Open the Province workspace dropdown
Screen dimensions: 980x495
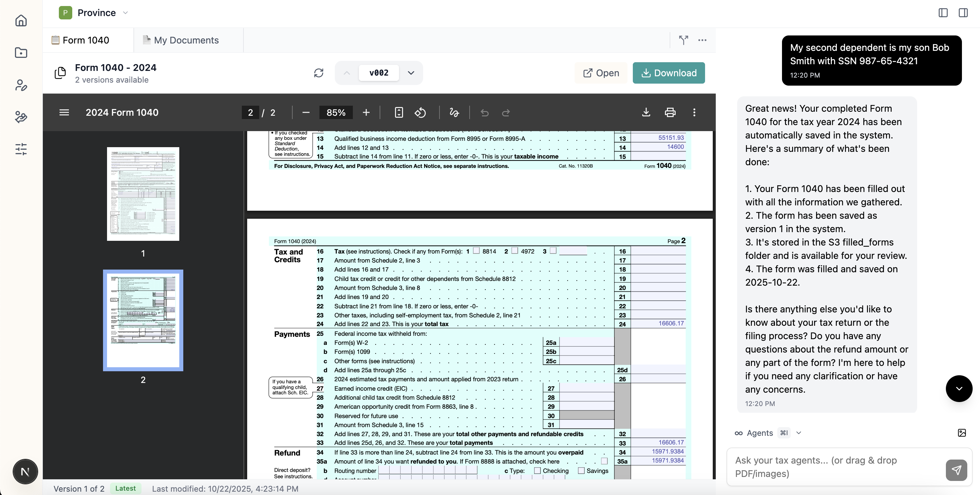tap(125, 13)
